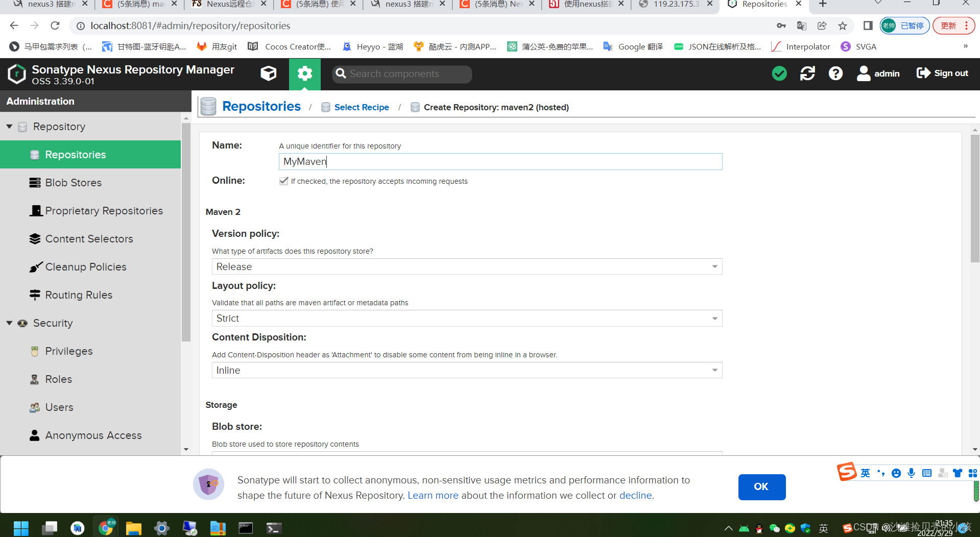Open Cleanup Policies

90,267
